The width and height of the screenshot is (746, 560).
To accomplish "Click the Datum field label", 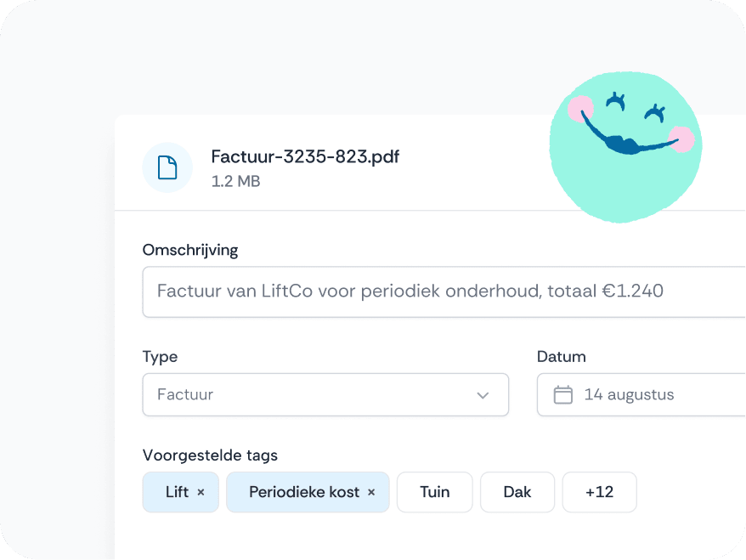I will (561, 357).
